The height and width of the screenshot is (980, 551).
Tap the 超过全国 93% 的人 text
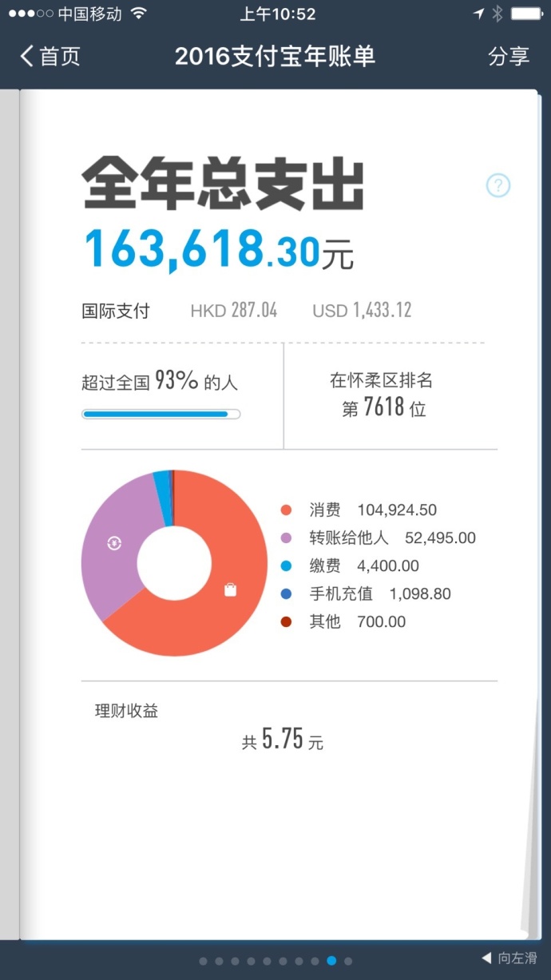point(160,382)
